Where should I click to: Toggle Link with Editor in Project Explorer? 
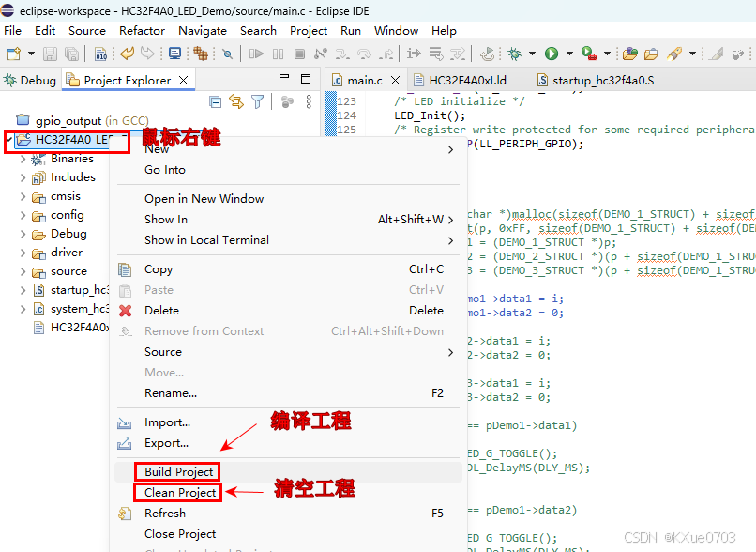[x=236, y=101]
